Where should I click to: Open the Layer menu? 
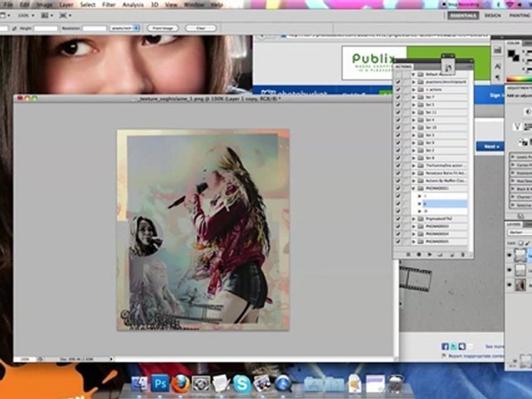coord(66,5)
